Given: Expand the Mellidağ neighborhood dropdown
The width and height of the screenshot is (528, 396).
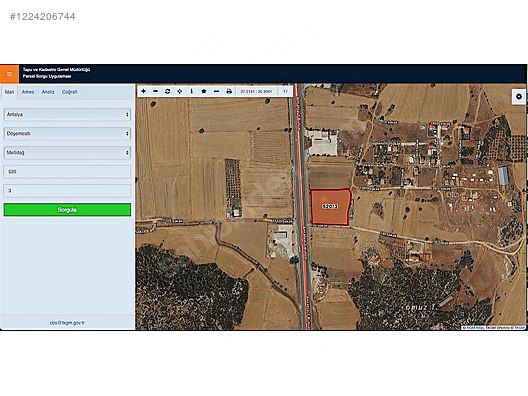Looking at the screenshot, I should click(x=67, y=153).
